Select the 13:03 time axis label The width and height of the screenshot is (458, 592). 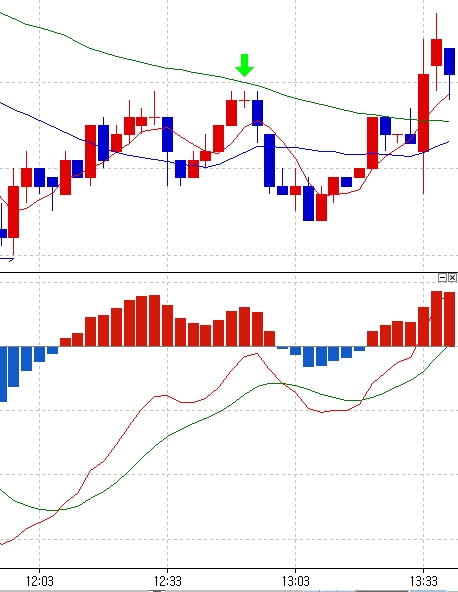pos(296,581)
